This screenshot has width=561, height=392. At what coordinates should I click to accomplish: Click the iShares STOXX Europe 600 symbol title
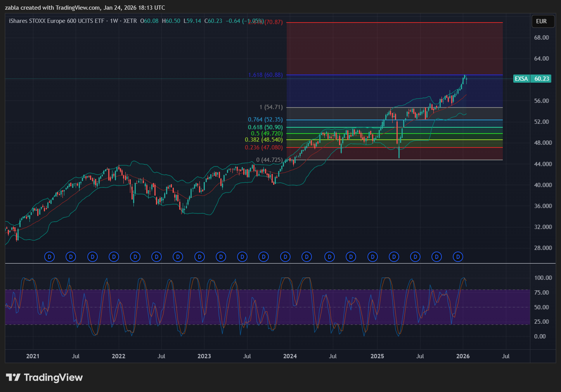point(57,21)
